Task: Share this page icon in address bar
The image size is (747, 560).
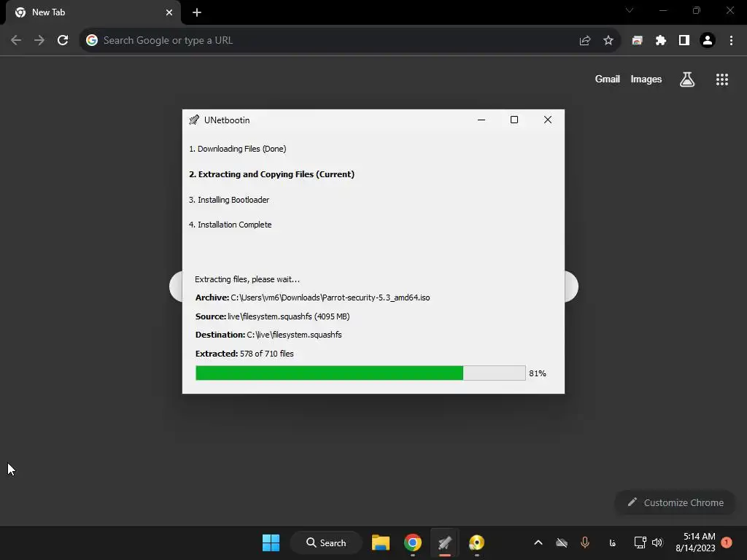Action: click(x=585, y=41)
